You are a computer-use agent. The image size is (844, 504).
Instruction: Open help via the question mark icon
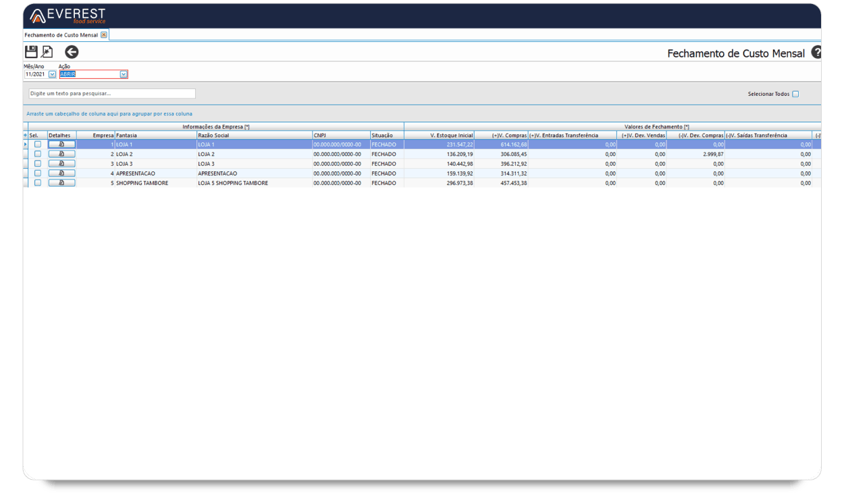click(816, 53)
